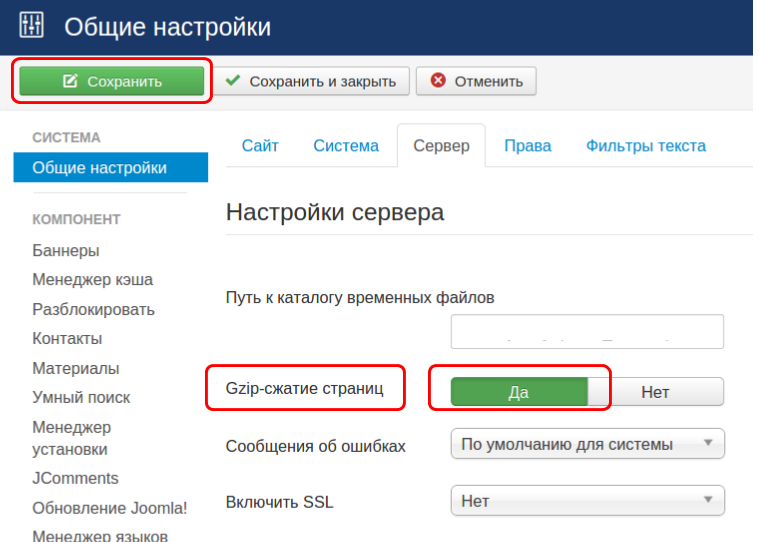Switch to the Сайт tab

pyautogui.click(x=260, y=146)
